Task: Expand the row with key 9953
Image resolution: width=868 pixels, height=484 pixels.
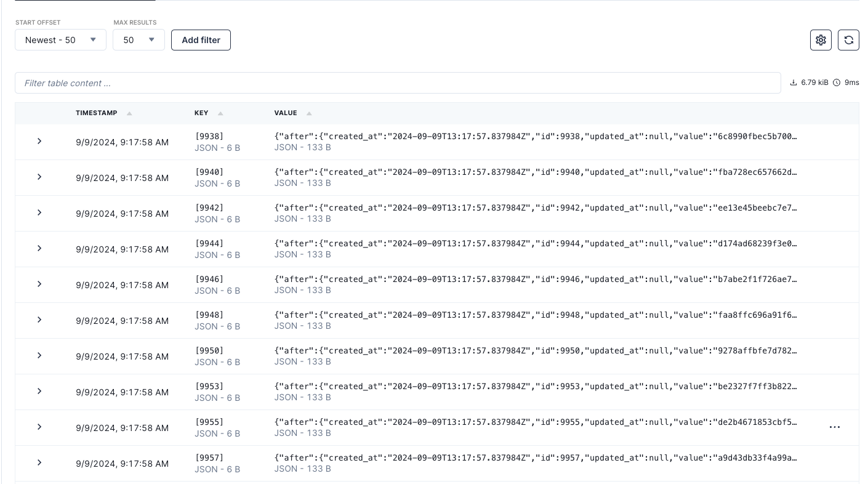Action: click(39, 391)
